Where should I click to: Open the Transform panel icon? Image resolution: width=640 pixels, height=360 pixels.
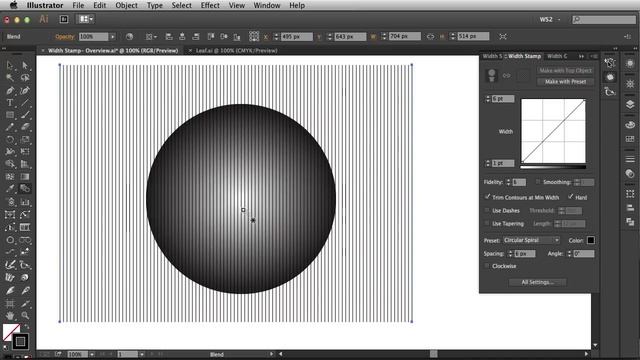[630, 194]
